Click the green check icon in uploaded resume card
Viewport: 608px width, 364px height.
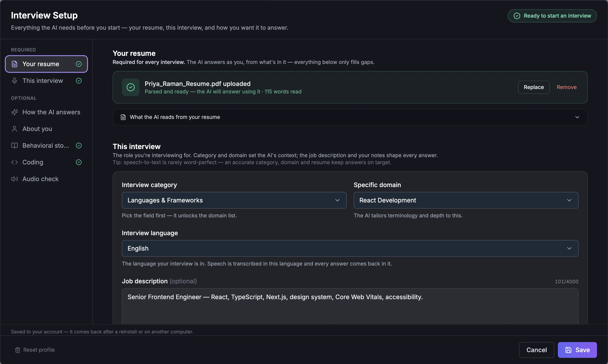[x=131, y=87]
